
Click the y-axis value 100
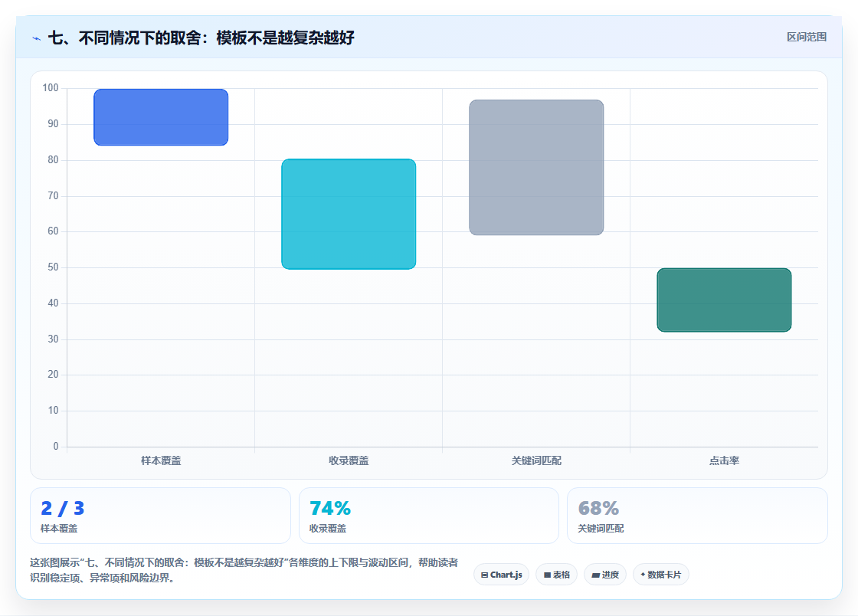[51, 87]
